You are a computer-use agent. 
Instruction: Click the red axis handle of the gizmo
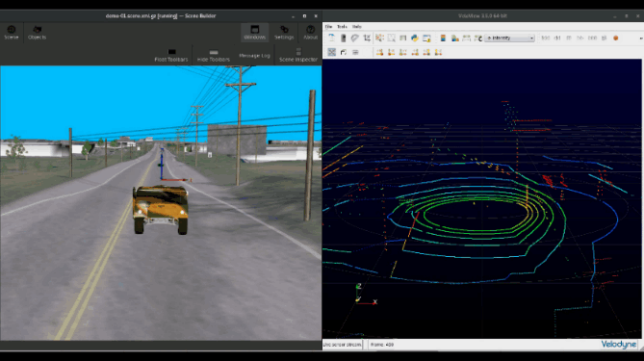click(x=176, y=179)
